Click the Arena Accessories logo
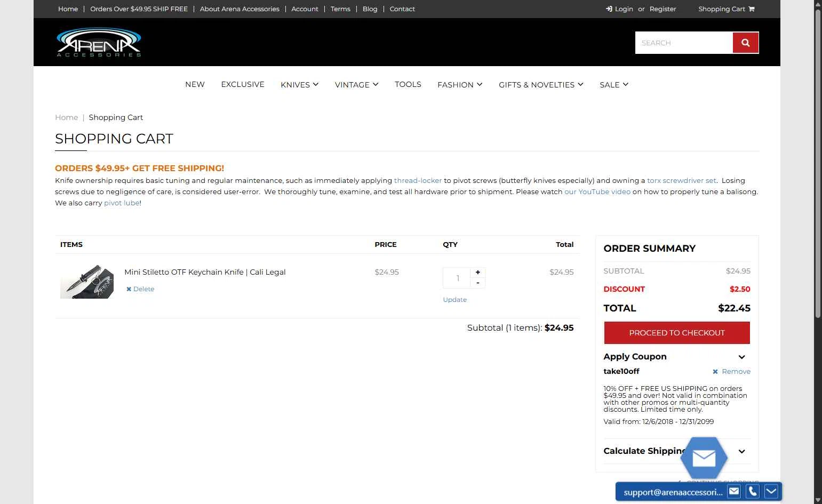Image resolution: width=822 pixels, height=504 pixels. (99, 42)
